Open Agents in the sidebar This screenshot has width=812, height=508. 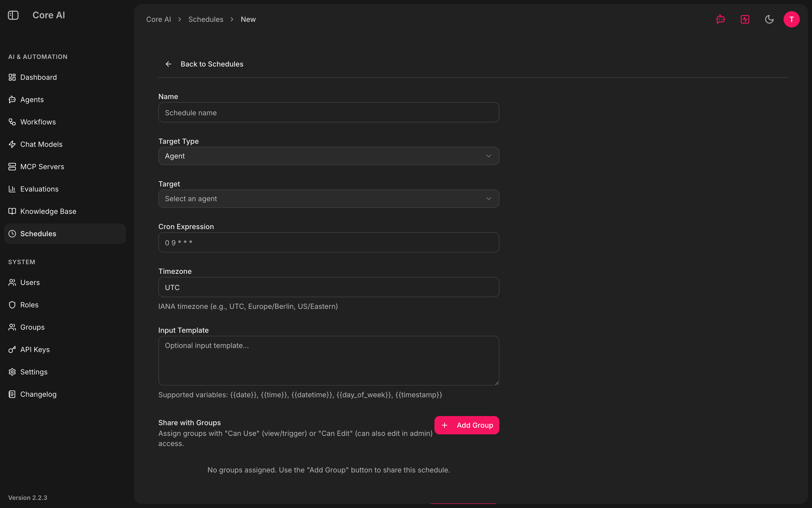point(65,100)
